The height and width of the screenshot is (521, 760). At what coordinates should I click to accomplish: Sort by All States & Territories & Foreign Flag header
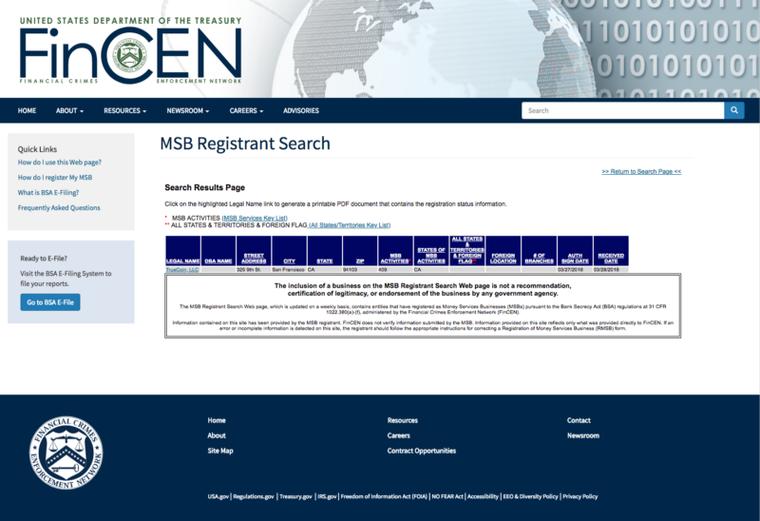[x=467, y=250]
